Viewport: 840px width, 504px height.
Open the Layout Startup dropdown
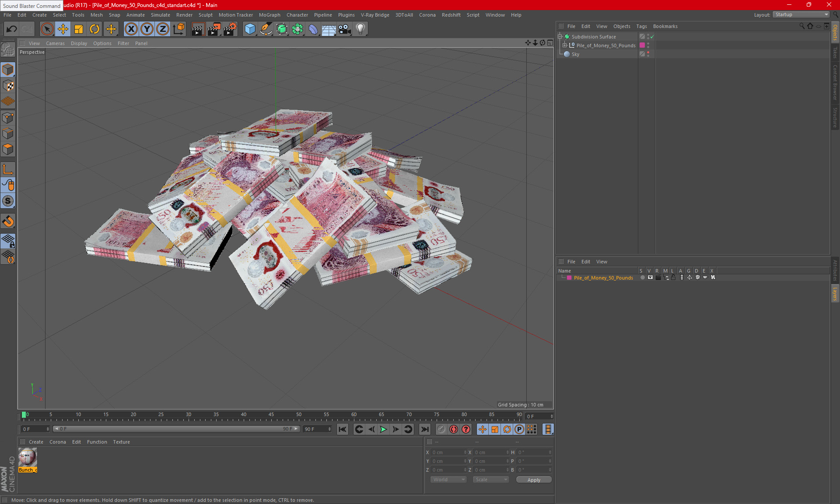point(801,14)
